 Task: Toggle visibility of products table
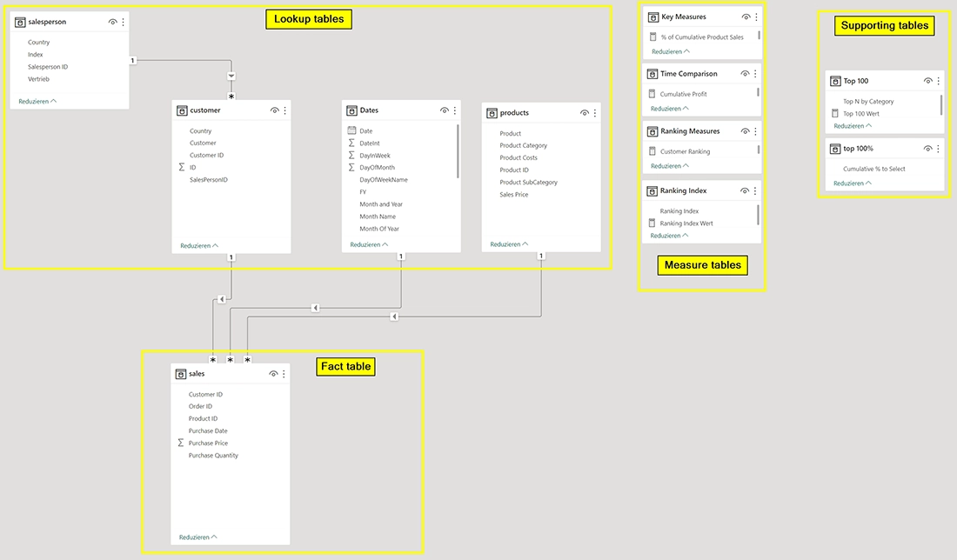point(584,113)
